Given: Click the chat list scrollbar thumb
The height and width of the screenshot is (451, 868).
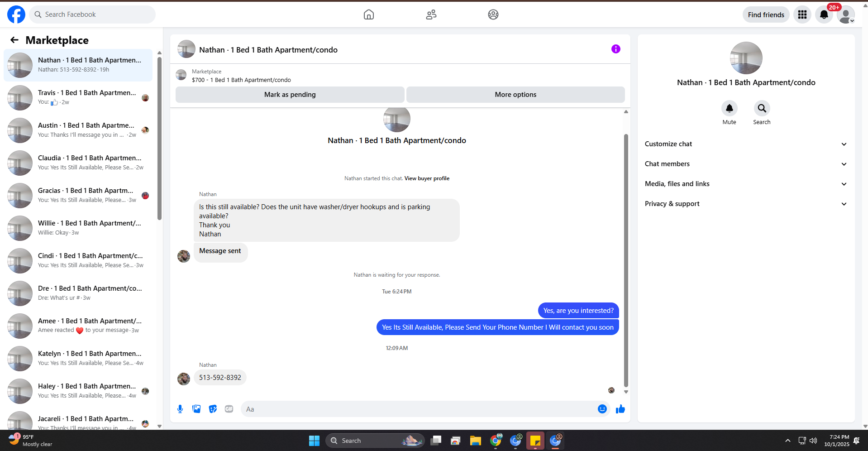Looking at the screenshot, I should pos(159,139).
